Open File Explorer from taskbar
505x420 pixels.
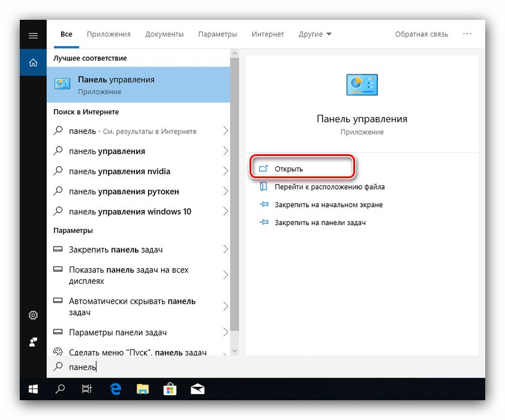click(142, 389)
